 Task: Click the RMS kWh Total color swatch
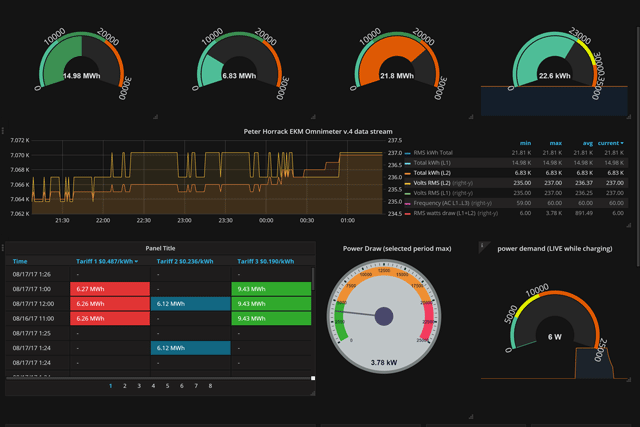tap(408, 152)
